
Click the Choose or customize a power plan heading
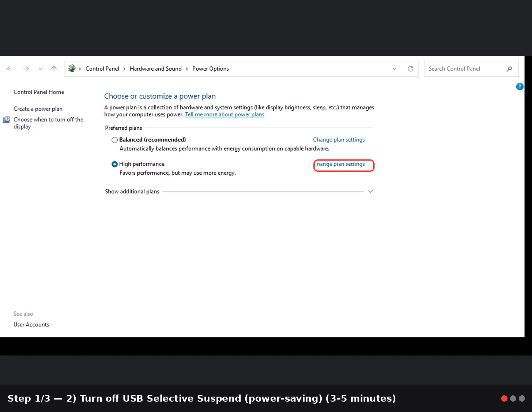160,96
